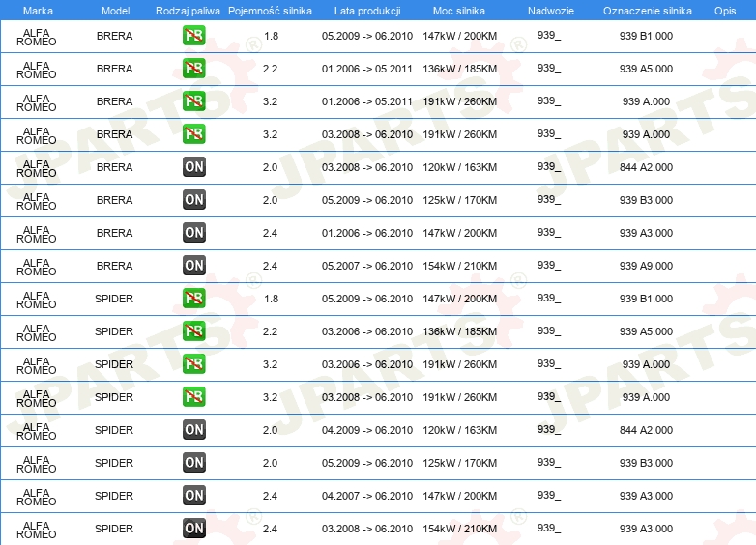
Task: Click engine code 939 A5.000 in Brera row
Action: point(646,69)
